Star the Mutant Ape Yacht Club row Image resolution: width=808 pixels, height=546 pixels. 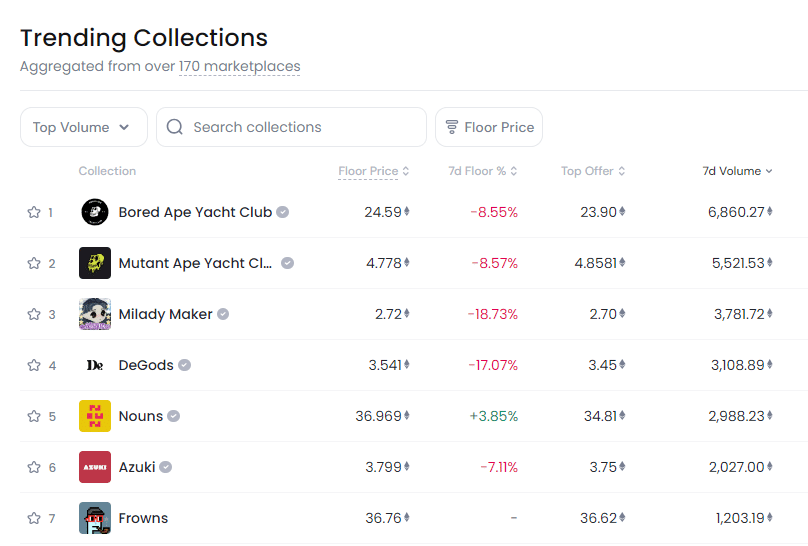pos(34,263)
